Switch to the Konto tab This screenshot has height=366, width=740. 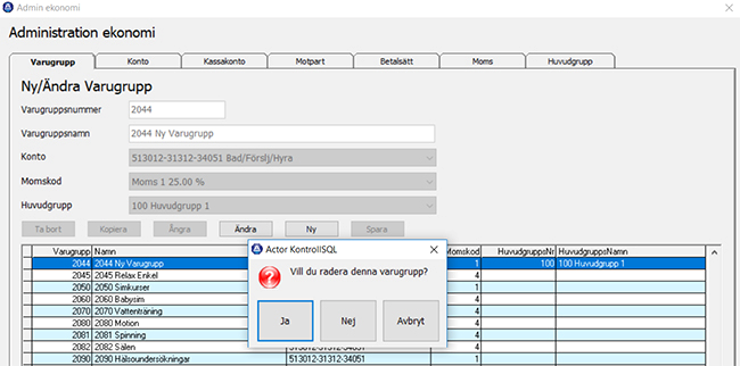(138, 61)
